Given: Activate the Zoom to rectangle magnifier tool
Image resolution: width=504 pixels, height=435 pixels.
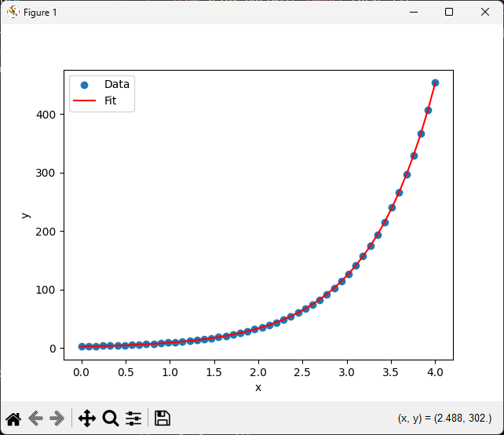Looking at the screenshot, I should pos(111,419).
